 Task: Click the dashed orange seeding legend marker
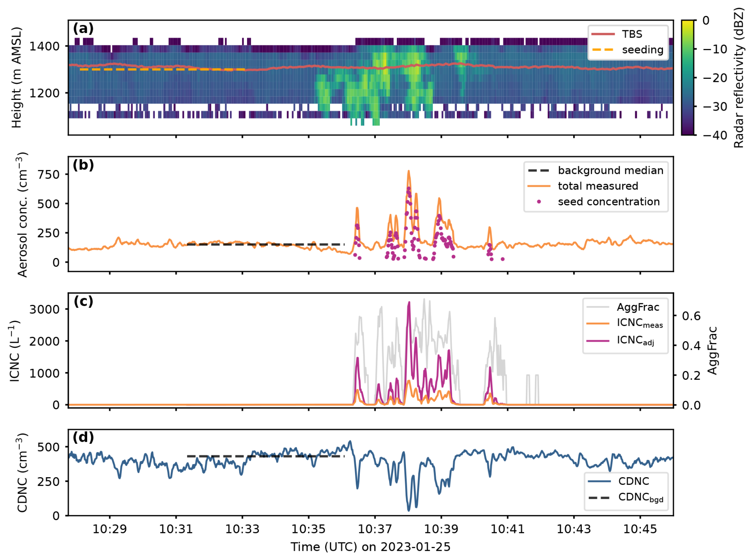[x=603, y=50]
